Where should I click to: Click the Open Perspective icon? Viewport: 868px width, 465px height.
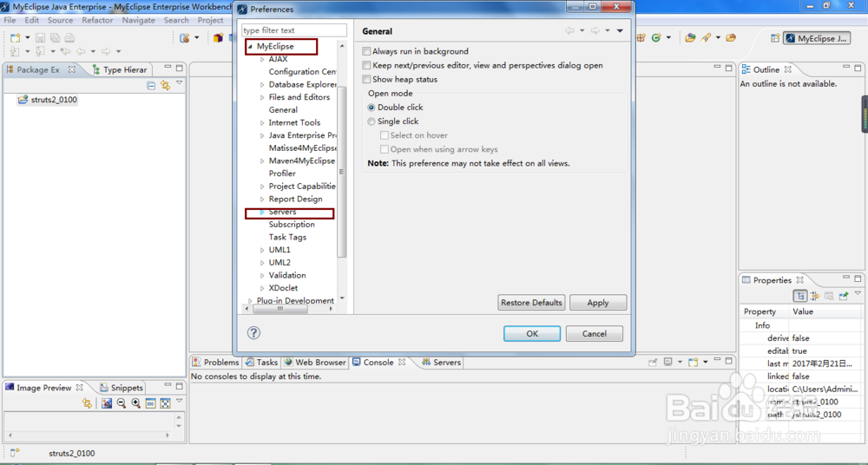(775, 38)
